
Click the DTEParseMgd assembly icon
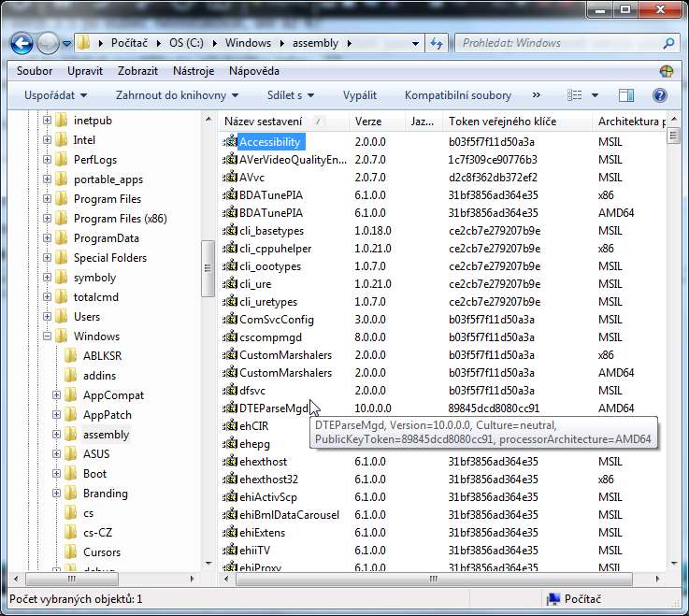230,408
